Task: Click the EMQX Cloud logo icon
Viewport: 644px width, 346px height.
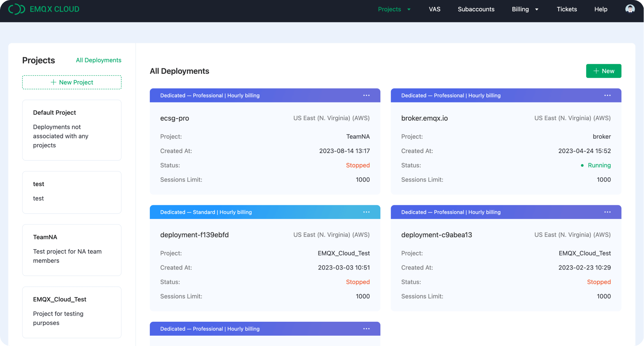Action: tap(17, 9)
